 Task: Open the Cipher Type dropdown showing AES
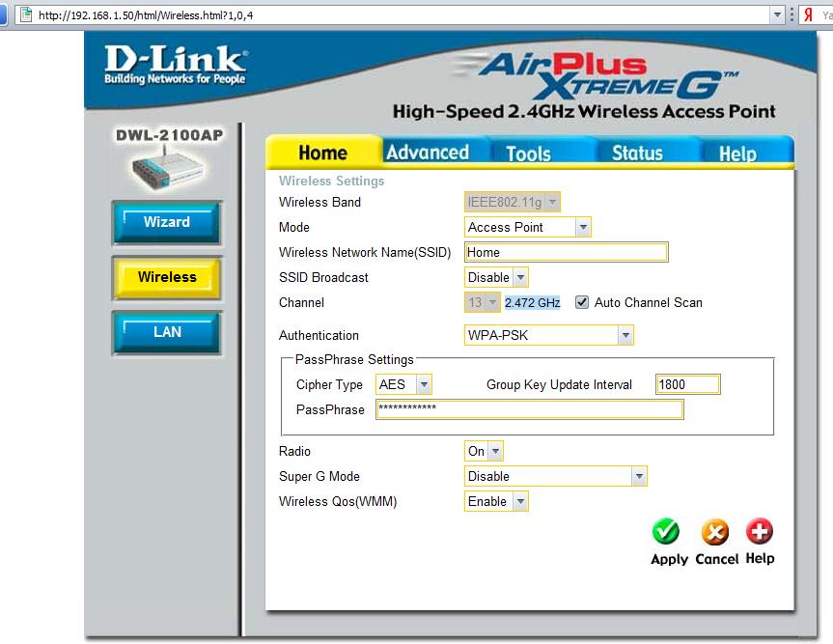pyautogui.click(x=403, y=384)
